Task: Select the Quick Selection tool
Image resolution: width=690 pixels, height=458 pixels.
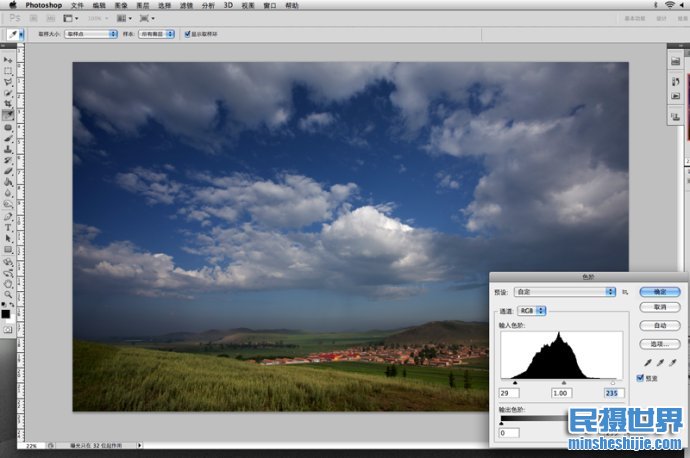Action: coord(8,93)
